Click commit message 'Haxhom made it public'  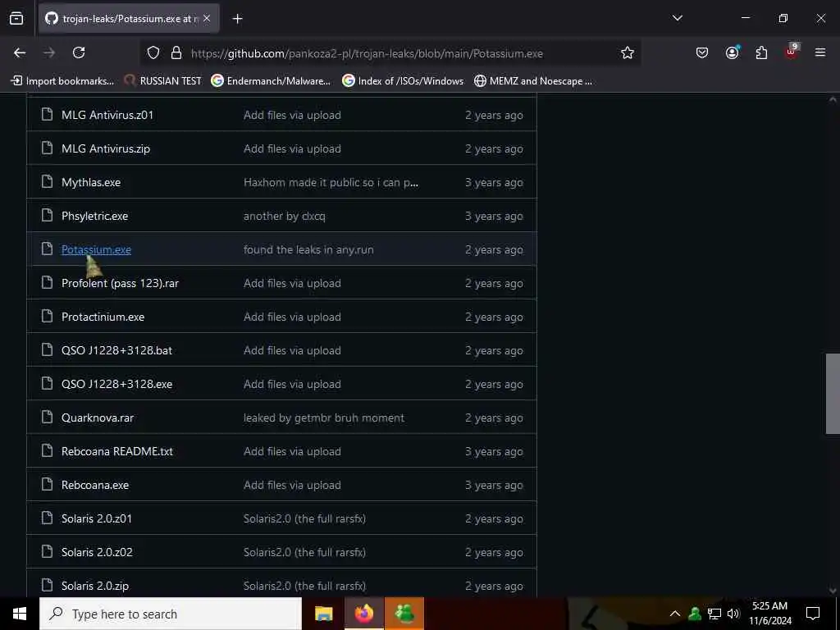tap(331, 183)
